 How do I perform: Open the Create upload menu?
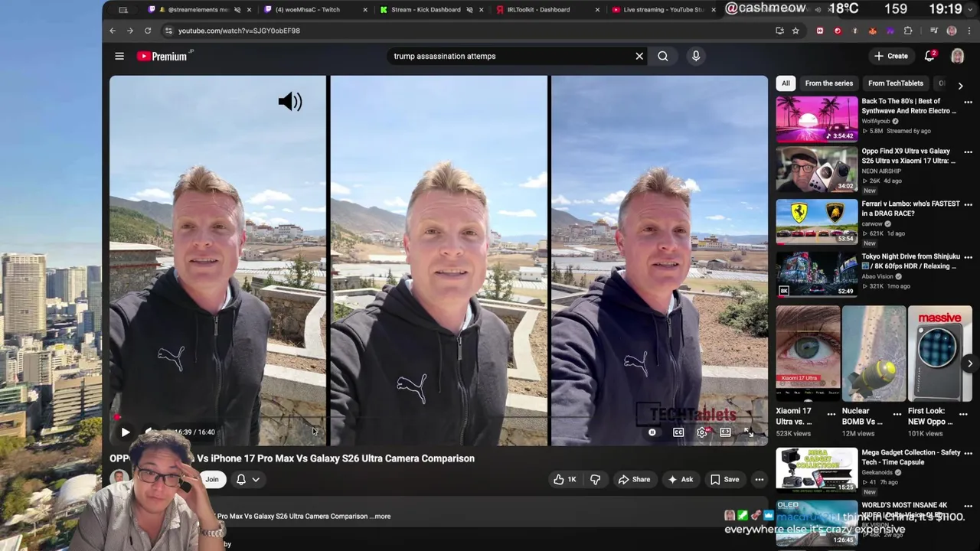point(891,56)
